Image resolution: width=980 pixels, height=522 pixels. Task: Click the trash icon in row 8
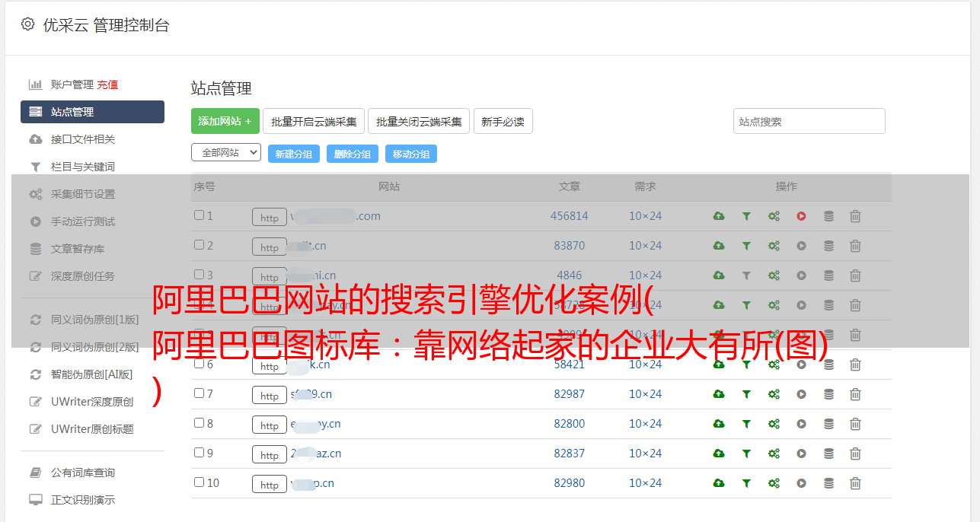(855, 424)
